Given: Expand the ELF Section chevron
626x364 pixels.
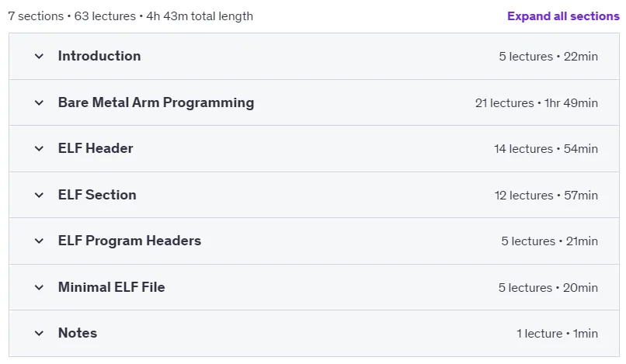Looking at the screenshot, I should [39, 195].
